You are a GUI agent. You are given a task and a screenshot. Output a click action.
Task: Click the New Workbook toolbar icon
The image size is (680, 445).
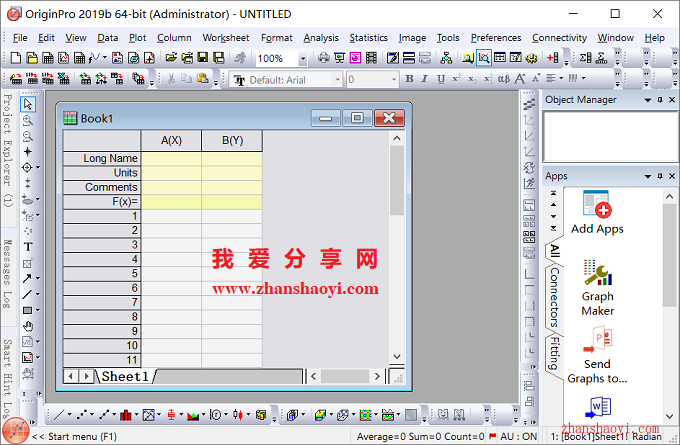48,58
